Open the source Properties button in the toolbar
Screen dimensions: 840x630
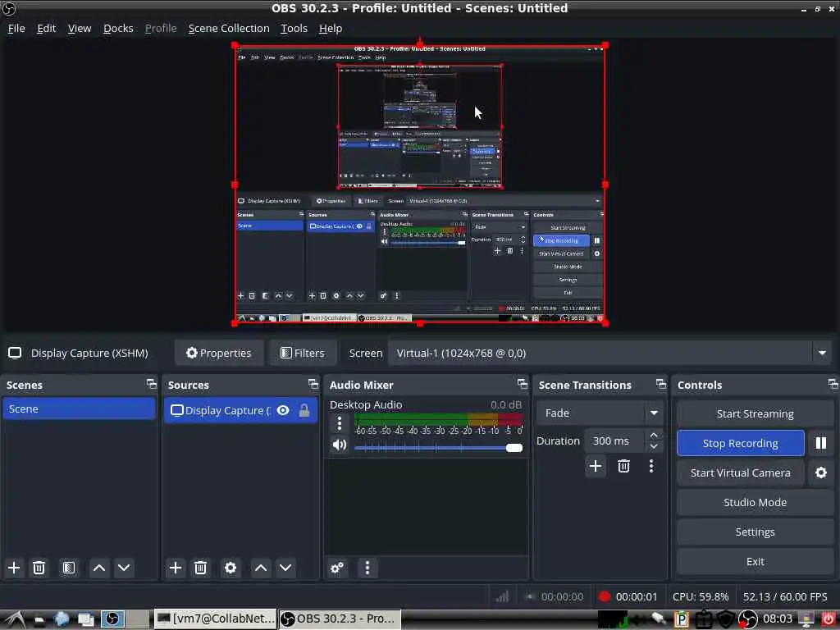218,353
